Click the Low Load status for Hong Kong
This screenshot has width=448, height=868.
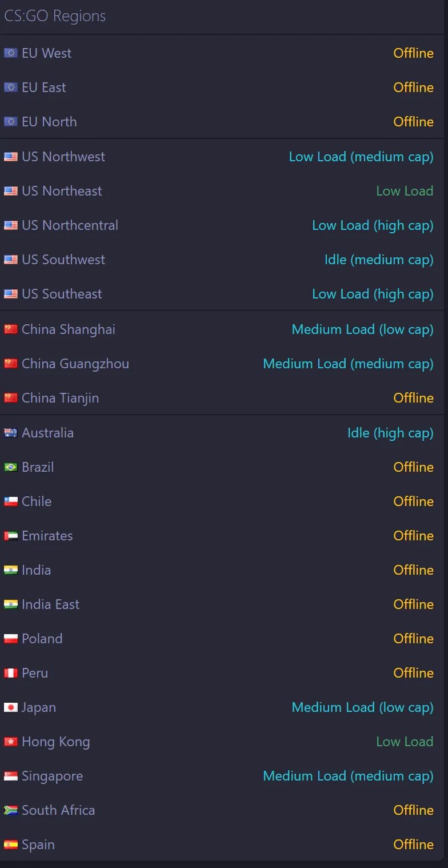(x=405, y=742)
